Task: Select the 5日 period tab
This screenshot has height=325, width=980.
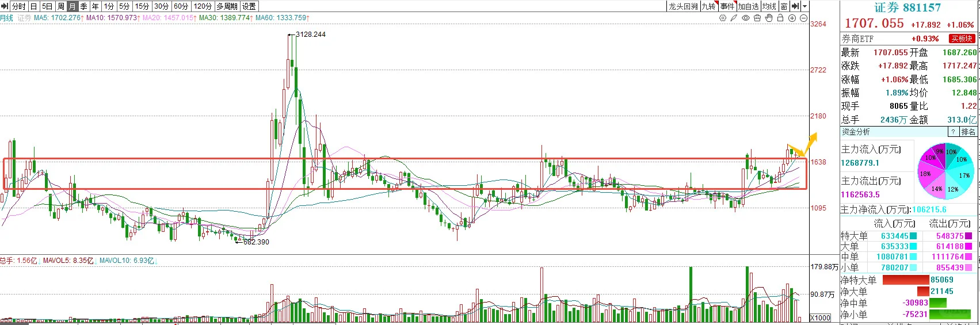Action: pos(47,6)
